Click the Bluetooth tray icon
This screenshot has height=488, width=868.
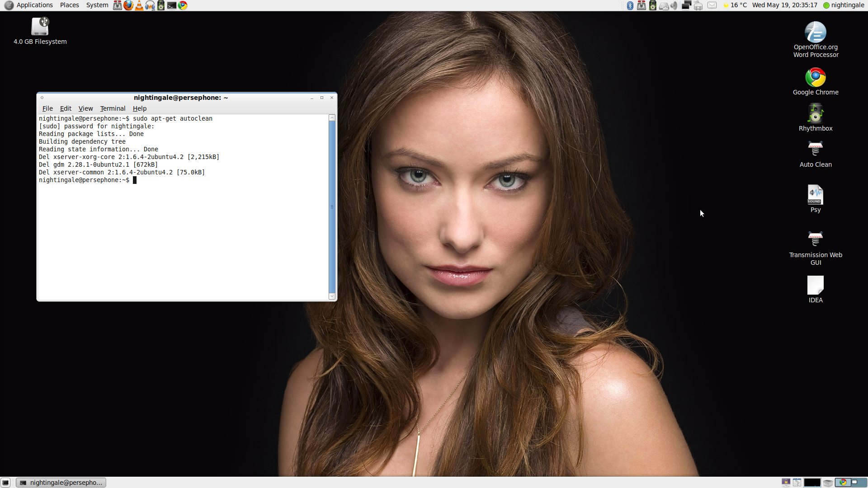[630, 5]
